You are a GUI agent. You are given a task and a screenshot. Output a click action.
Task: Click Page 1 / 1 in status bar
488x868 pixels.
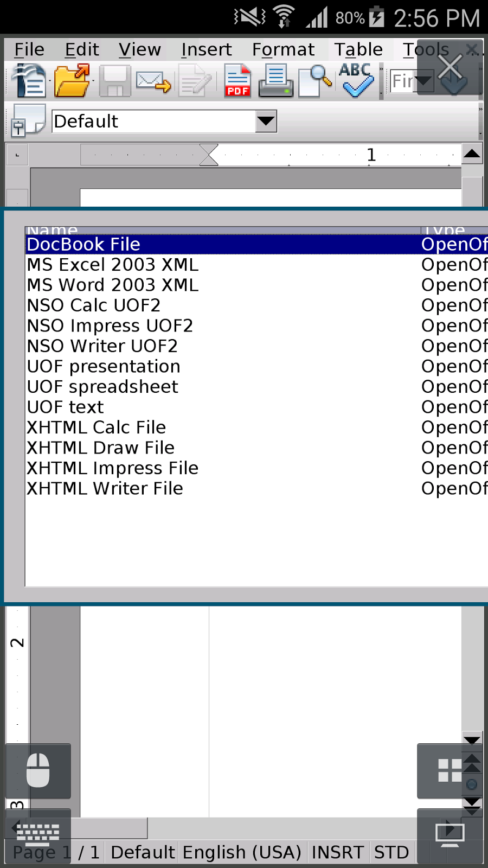tap(56, 852)
